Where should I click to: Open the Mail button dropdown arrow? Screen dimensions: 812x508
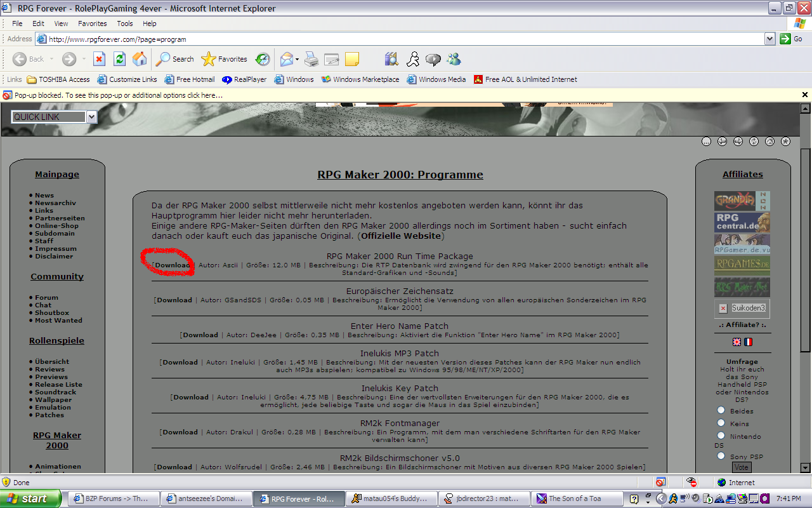296,59
